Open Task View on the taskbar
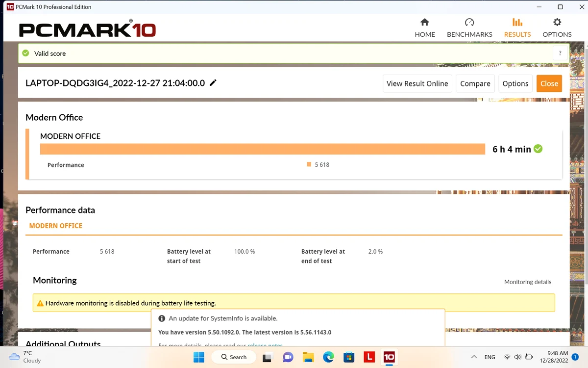The image size is (588, 368). [x=268, y=357]
